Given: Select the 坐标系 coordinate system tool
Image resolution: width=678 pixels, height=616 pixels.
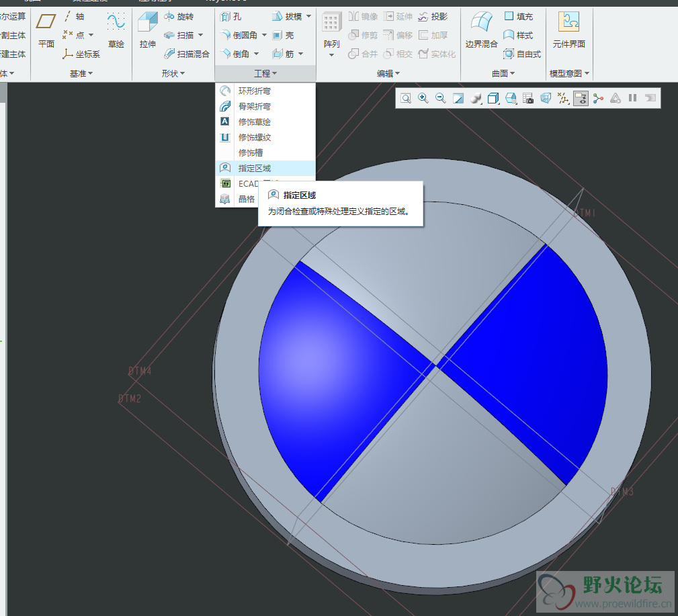Looking at the screenshot, I should tap(81, 54).
